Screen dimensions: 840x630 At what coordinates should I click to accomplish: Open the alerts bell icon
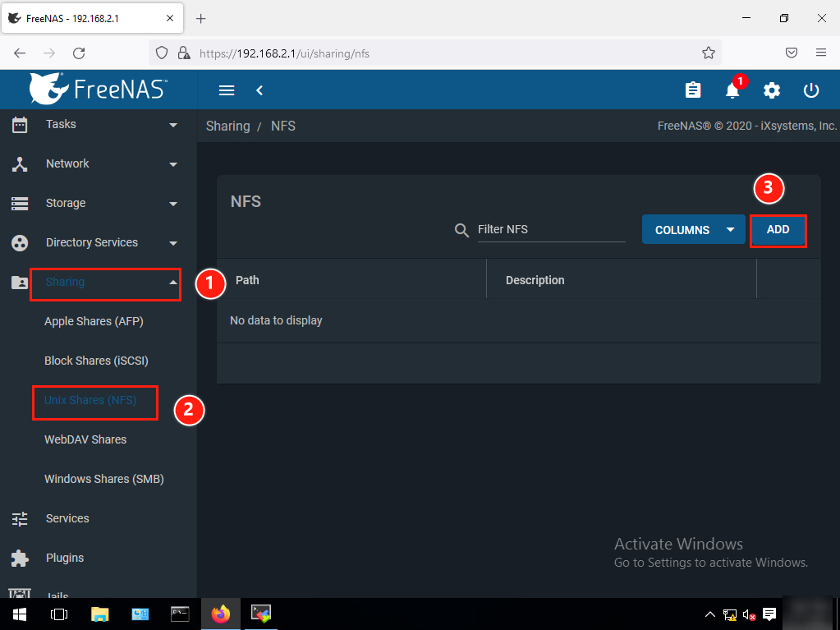click(x=732, y=90)
